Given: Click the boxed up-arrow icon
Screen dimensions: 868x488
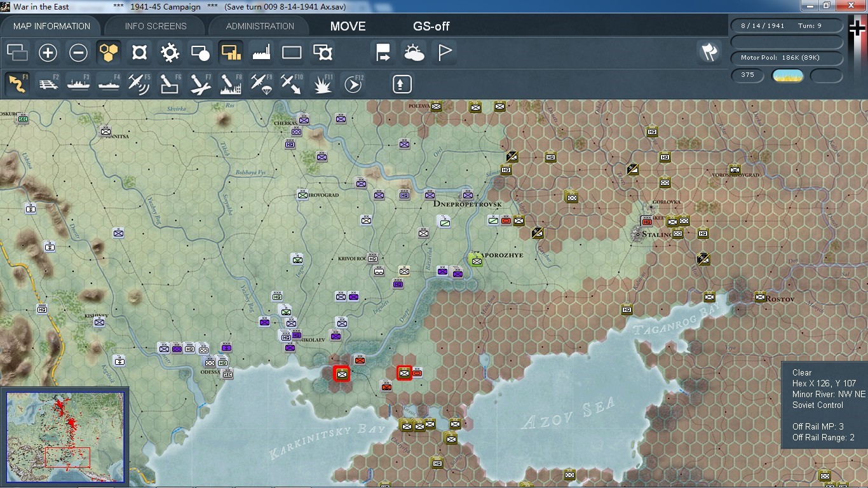Looking at the screenshot, I should [x=402, y=84].
